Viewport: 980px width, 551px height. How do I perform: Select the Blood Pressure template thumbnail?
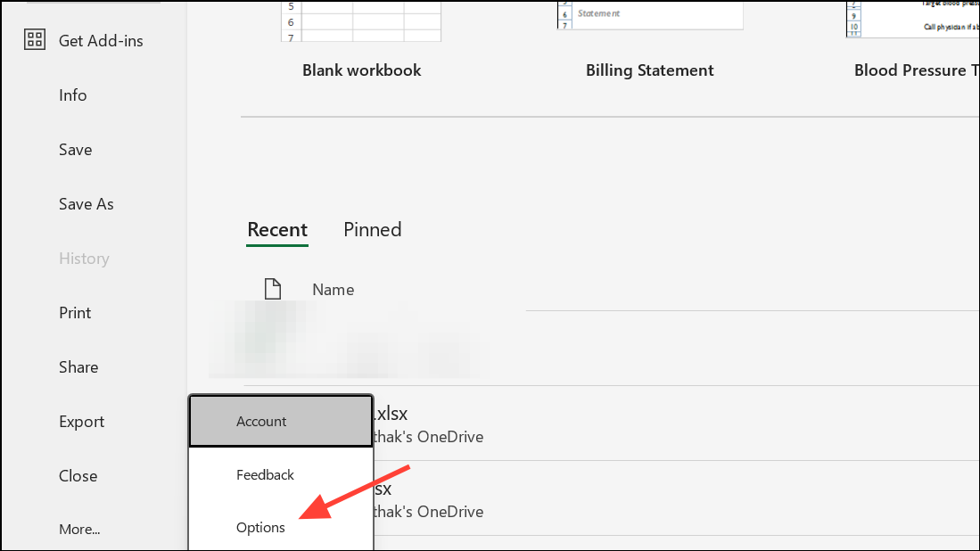[911, 20]
